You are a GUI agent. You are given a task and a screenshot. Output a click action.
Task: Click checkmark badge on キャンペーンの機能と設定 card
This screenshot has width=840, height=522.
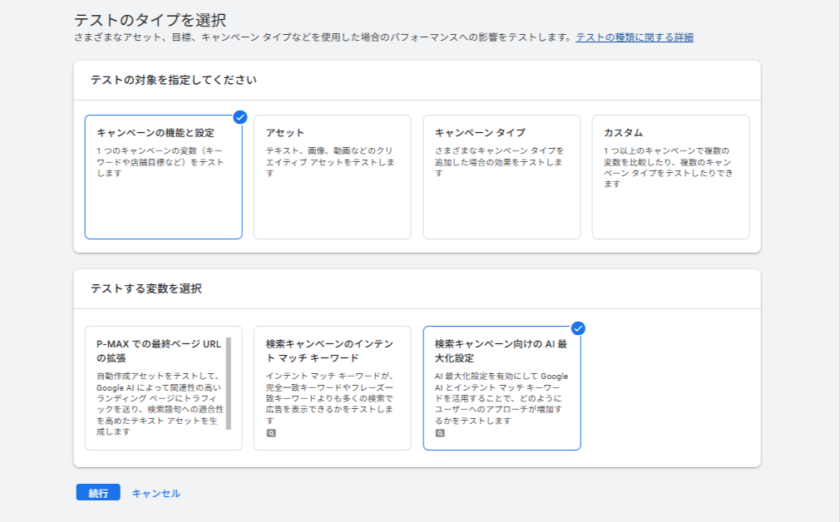[240, 117]
